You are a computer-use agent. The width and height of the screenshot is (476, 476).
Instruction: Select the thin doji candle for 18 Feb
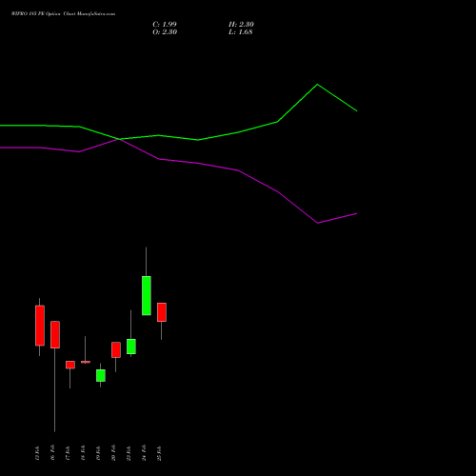(x=86, y=362)
